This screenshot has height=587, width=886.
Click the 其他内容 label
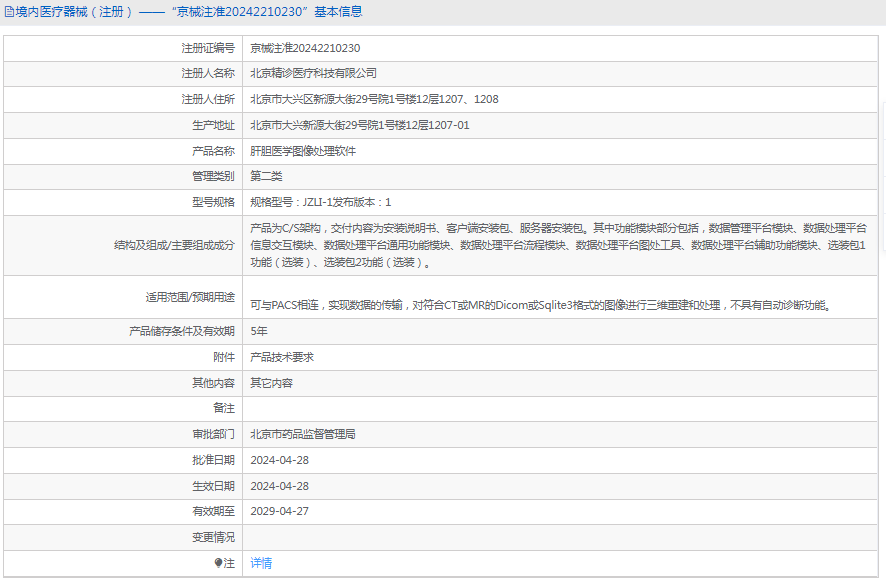[213, 383]
